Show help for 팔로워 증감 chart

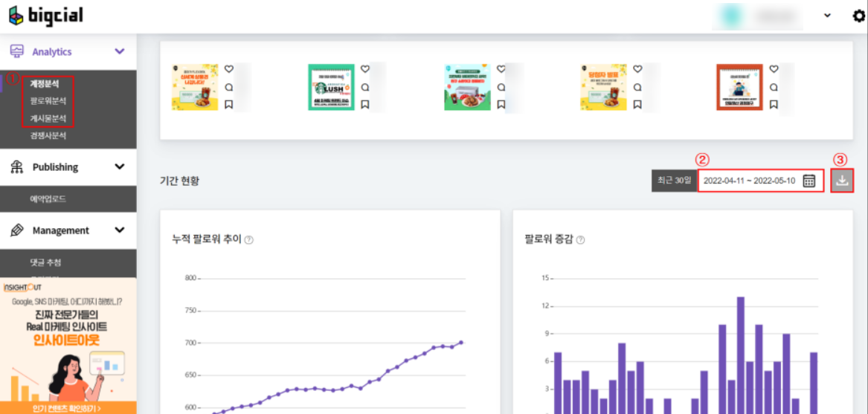click(581, 240)
